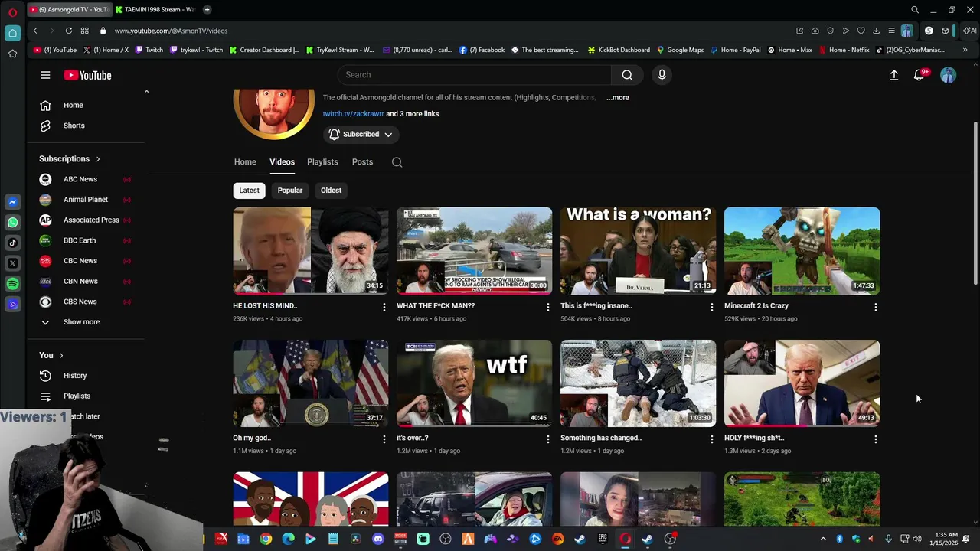Reload the page

point(68,31)
